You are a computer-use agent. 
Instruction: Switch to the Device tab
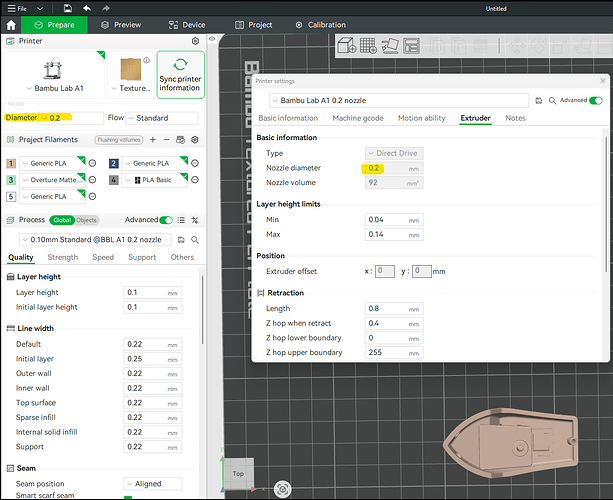pyautogui.click(x=187, y=25)
